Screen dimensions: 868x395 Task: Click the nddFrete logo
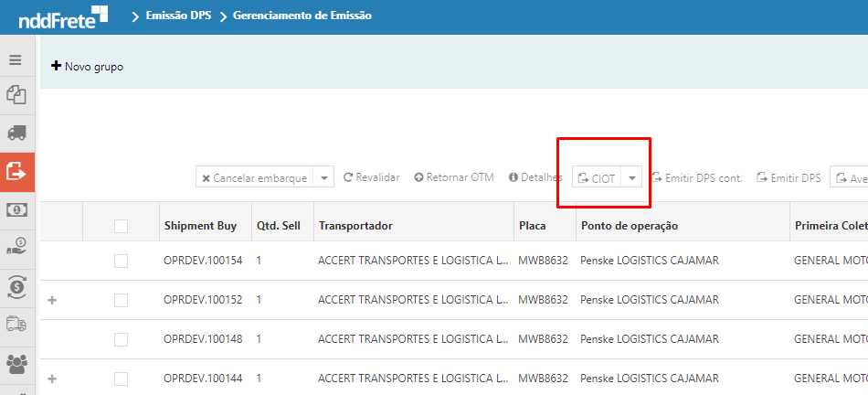[63, 17]
